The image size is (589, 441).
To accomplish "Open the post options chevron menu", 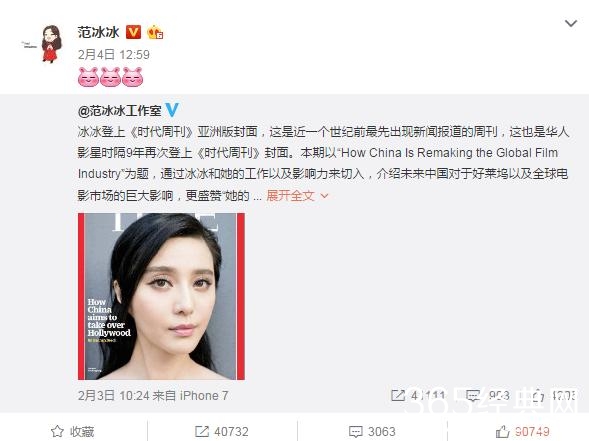I will [571, 23].
